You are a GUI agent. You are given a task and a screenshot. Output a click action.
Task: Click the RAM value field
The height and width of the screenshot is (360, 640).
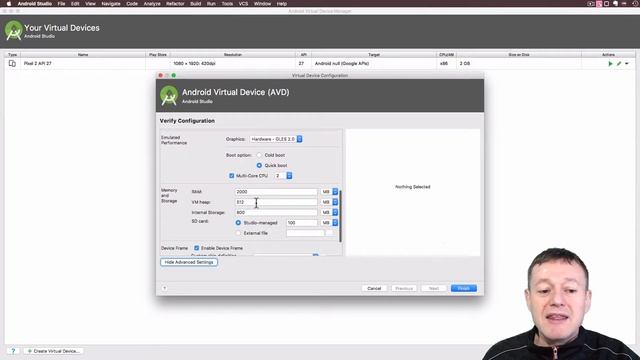coord(276,191)
